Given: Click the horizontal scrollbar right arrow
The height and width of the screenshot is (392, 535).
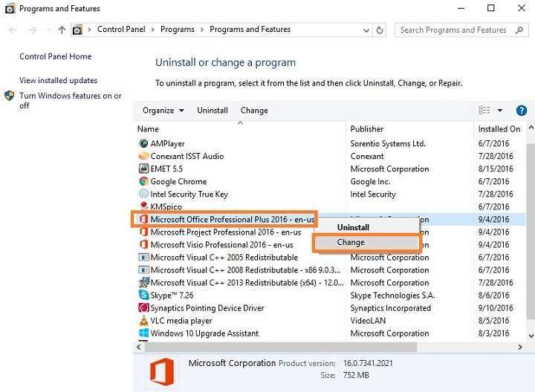Looking at the screenshot, I should click(x=520, y=347).
